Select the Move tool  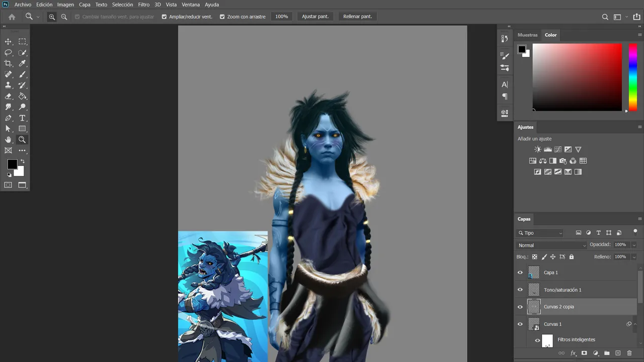point(8,42)
